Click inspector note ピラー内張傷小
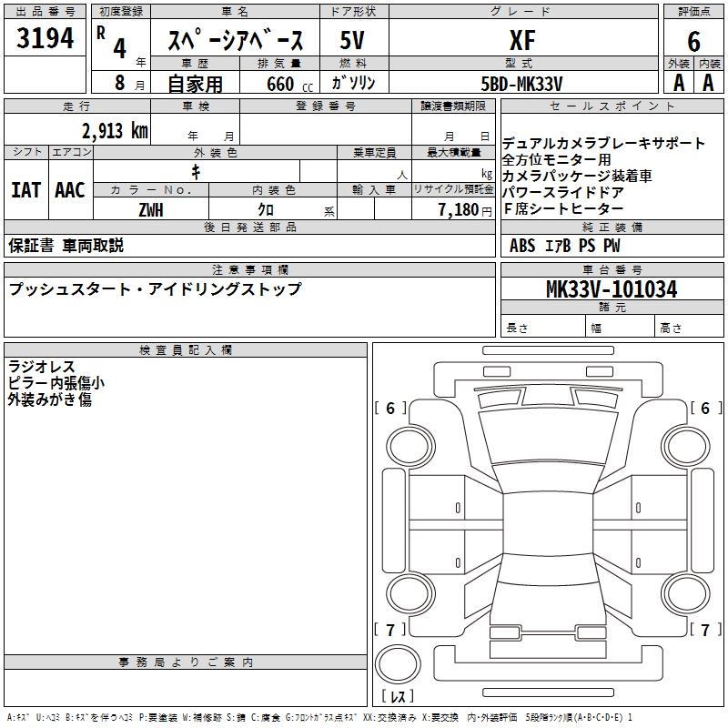Image resolution: width=728 pixels, height=728 pixels. click(56, 382)
